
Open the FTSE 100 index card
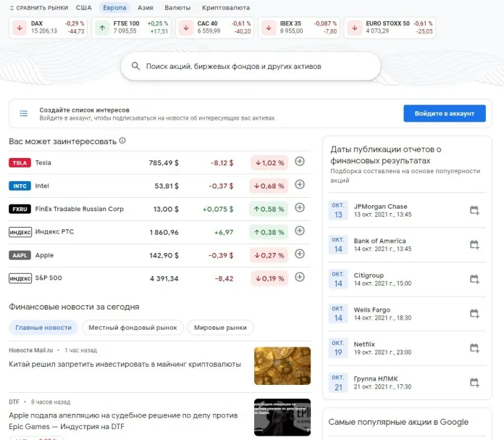(132, 28)
